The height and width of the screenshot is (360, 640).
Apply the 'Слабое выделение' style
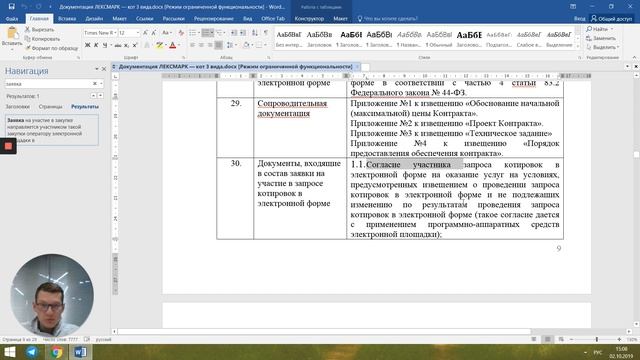529,39
